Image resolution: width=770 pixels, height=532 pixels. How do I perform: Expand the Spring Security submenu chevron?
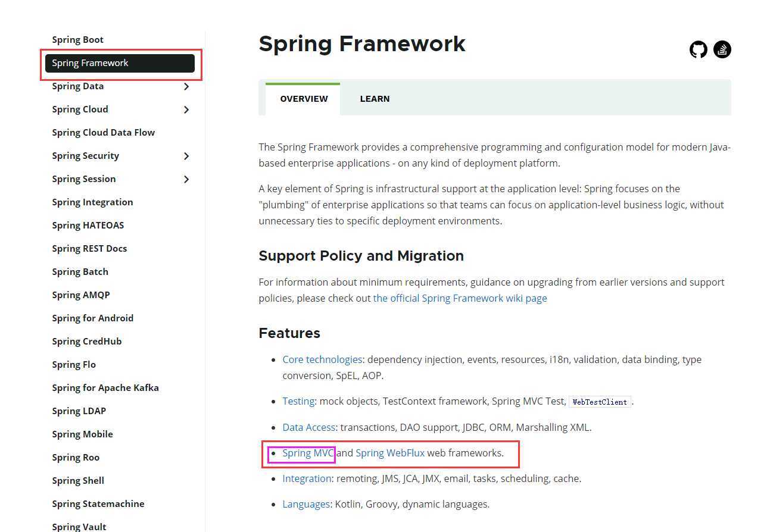[x=186, y=156]
